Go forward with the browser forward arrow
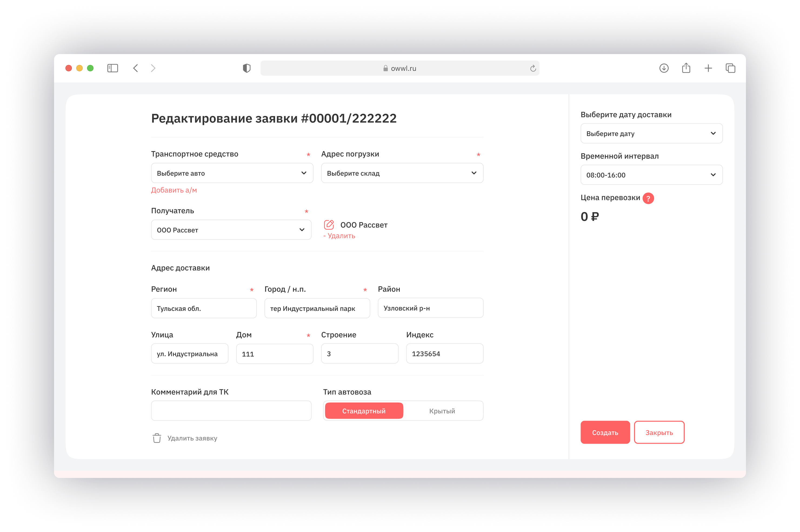 (153, 68)
